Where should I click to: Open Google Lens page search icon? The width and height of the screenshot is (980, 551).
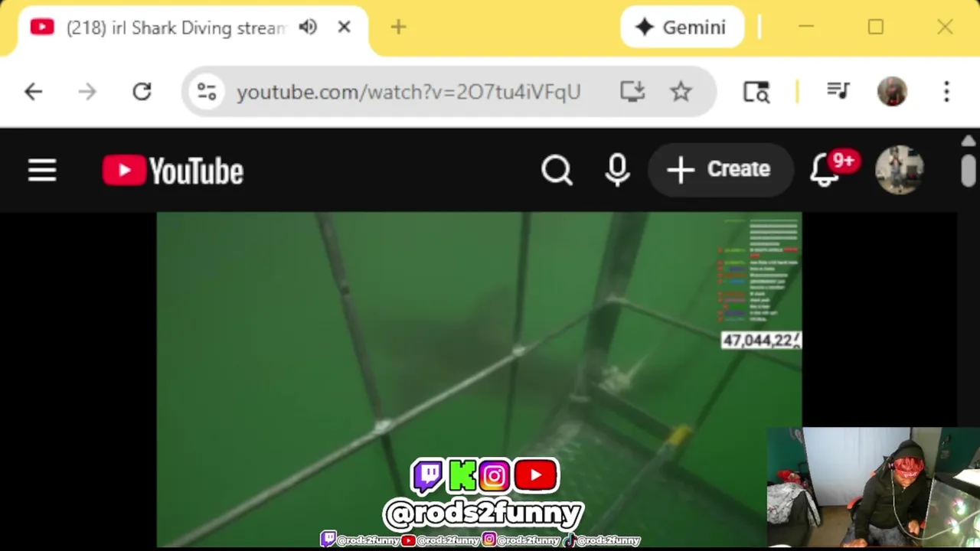click(756, 92)
